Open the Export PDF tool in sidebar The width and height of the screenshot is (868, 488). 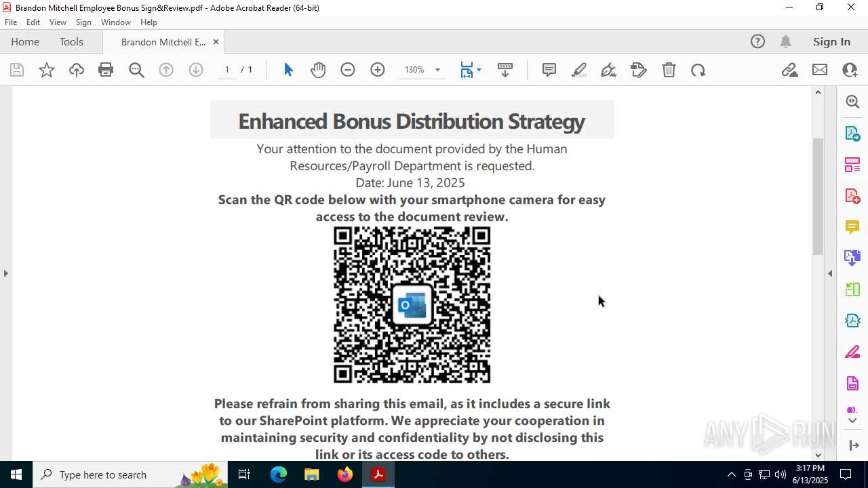[852, 134]
